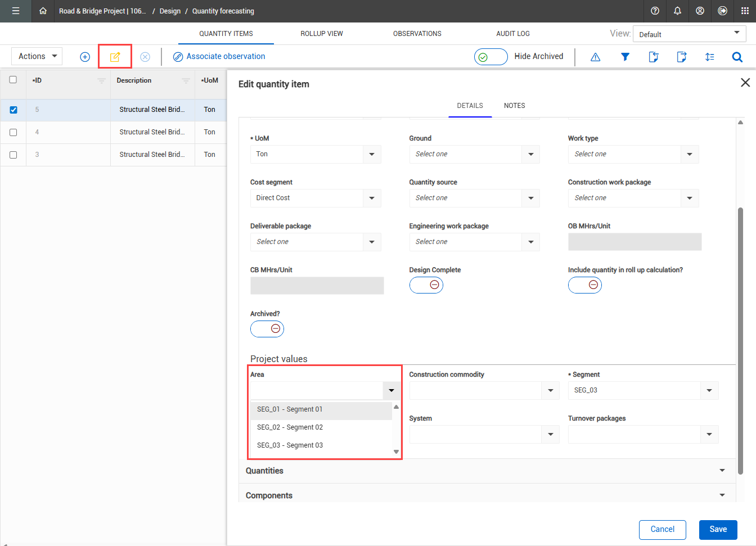The width and height of the screenshot is (756, 546).
Task: Open the filter funnel icon
Action: (x=625, y=57)
